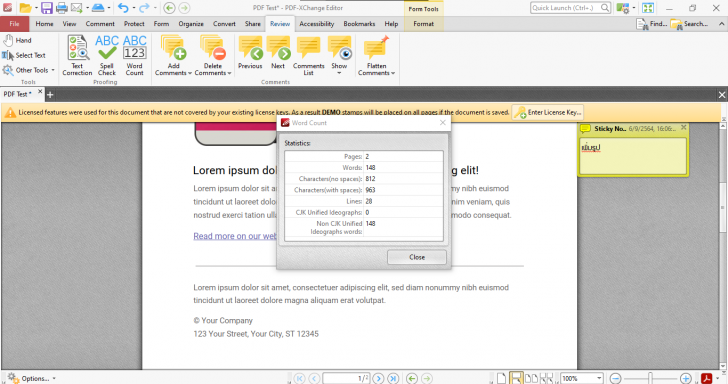This screenshot has width=728, height=384.
Task: Toggle continuous page layout
Action: [516, 378]
